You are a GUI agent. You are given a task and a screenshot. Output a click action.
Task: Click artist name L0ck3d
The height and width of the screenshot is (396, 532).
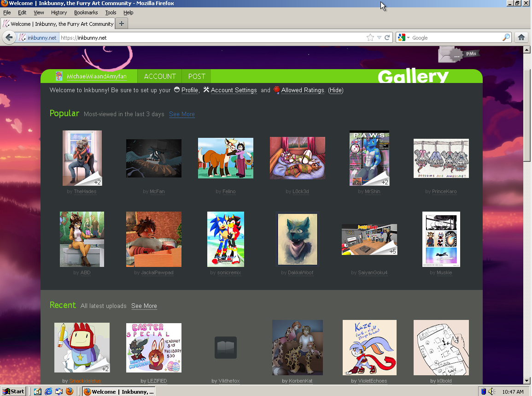point(301,191)
